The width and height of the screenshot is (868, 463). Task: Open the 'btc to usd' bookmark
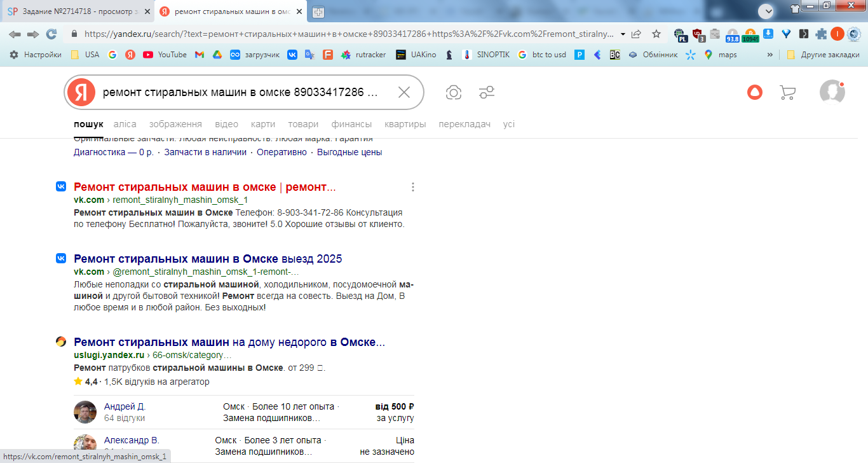pyautogui.click(x=541, y=55)
